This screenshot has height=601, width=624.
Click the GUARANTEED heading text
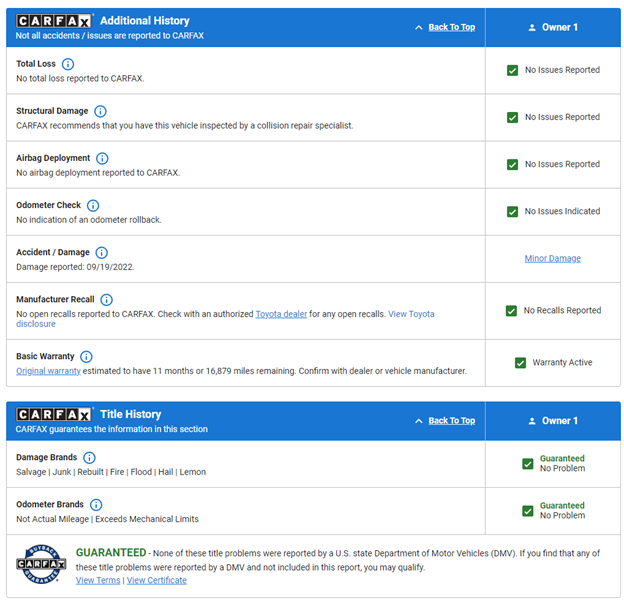(111, 552)
